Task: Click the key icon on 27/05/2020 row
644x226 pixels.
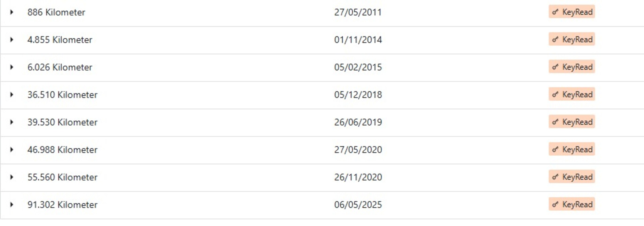Action: [x=555, y=149]
